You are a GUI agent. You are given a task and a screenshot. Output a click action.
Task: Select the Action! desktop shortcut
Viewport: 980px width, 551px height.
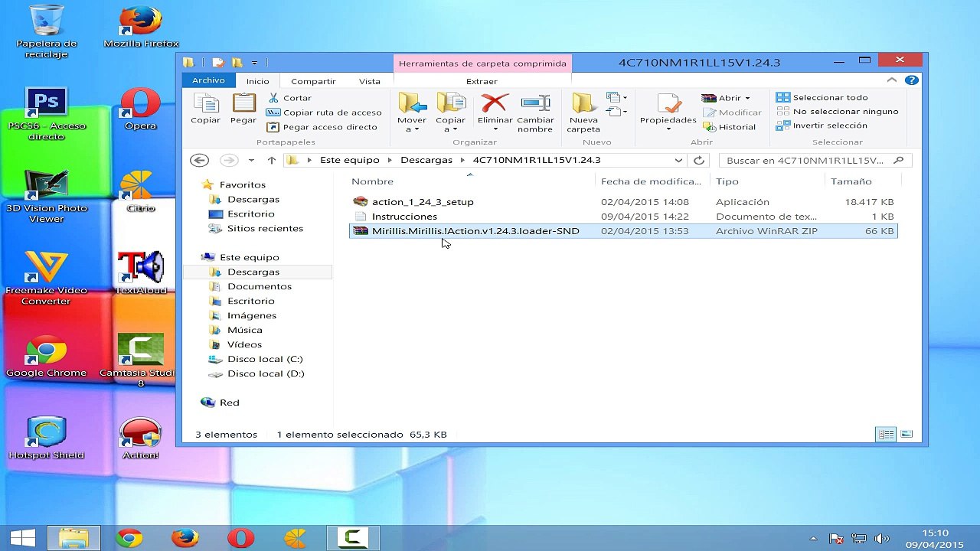point(141,439)
